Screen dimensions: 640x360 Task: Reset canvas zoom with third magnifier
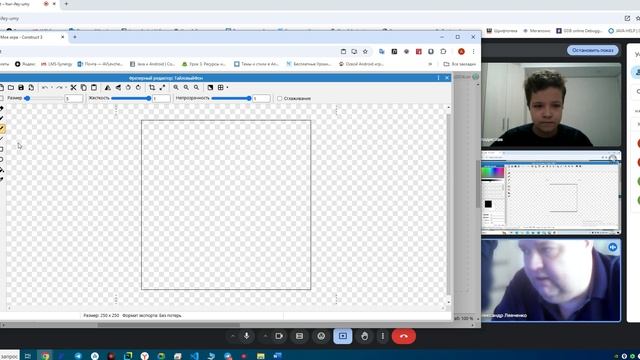tap(196, 87)
